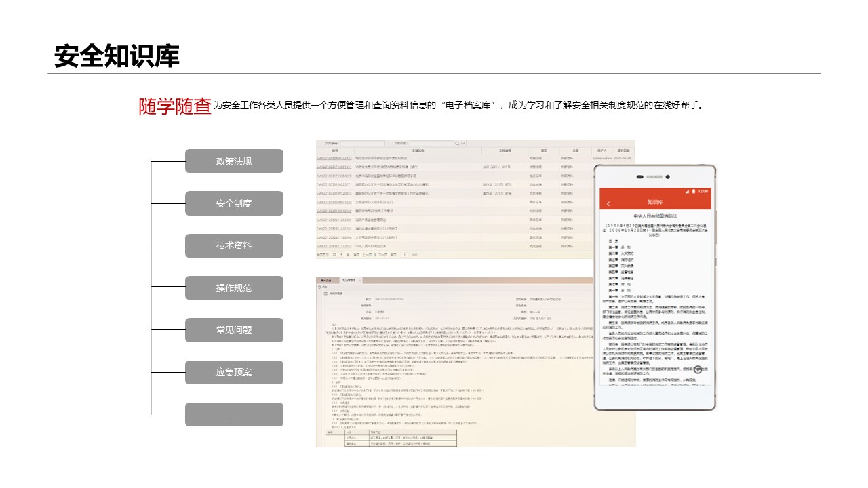Image resolution: width=868 pixels, height=488 pixels.
Task: Click the 技术资料 category box
Action: pos(234,245)
